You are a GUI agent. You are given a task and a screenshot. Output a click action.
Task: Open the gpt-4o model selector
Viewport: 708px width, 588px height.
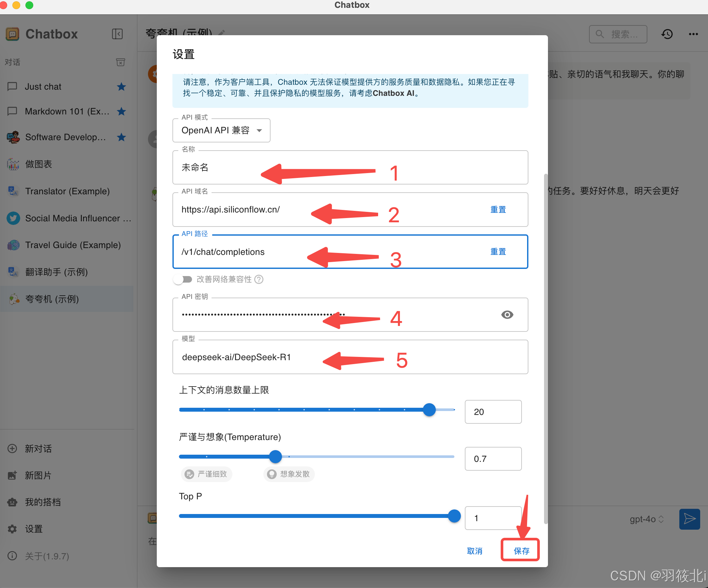coord(646,519)
